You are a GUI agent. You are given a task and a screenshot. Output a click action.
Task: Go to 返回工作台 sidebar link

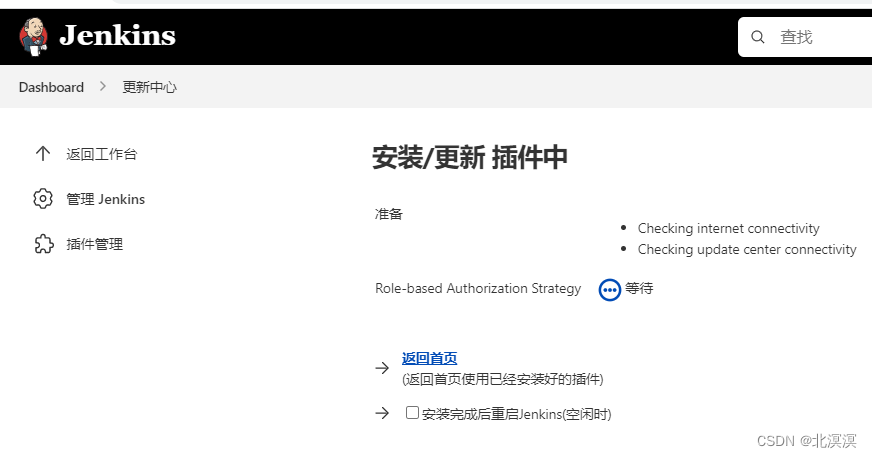101,154
